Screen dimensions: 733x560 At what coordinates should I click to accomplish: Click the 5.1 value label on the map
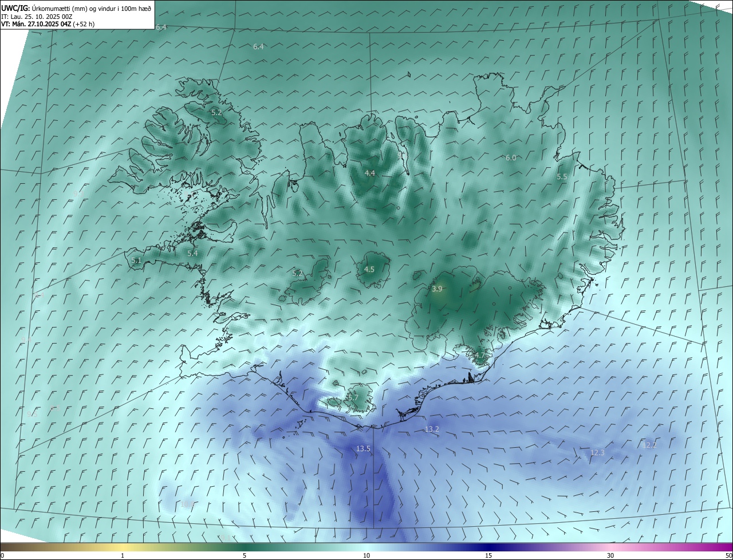pos(136,261)
